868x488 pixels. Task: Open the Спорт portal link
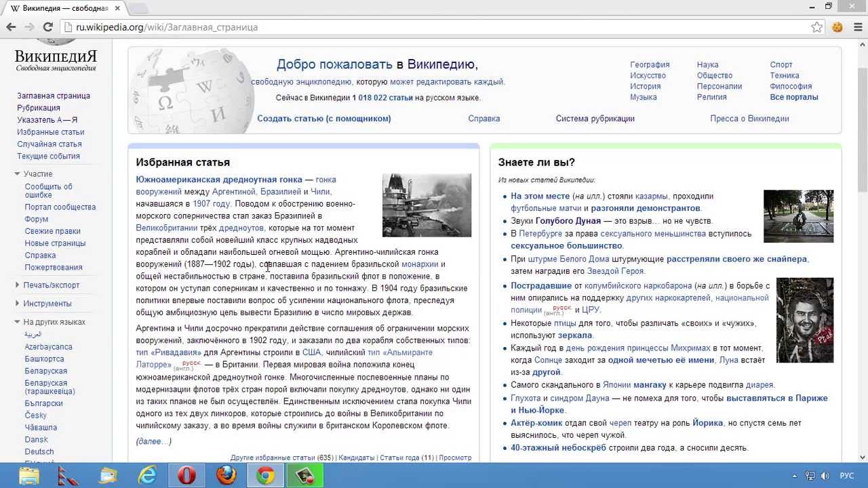point(781,65)
